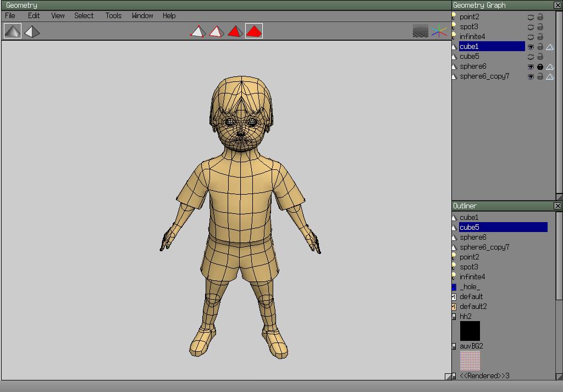The height and width of the screenshot is (392, 563).
Task: Select sphere6_copy7 in the Outliner
Action: pos(484,247)
